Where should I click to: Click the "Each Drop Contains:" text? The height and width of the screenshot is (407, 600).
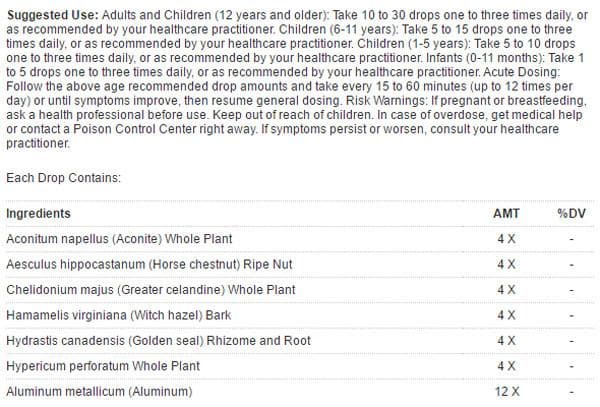63,178
